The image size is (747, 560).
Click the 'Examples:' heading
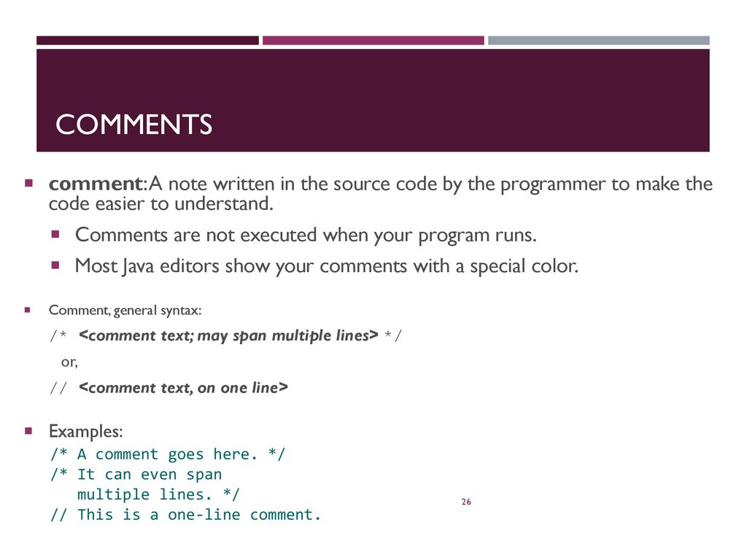86,432
